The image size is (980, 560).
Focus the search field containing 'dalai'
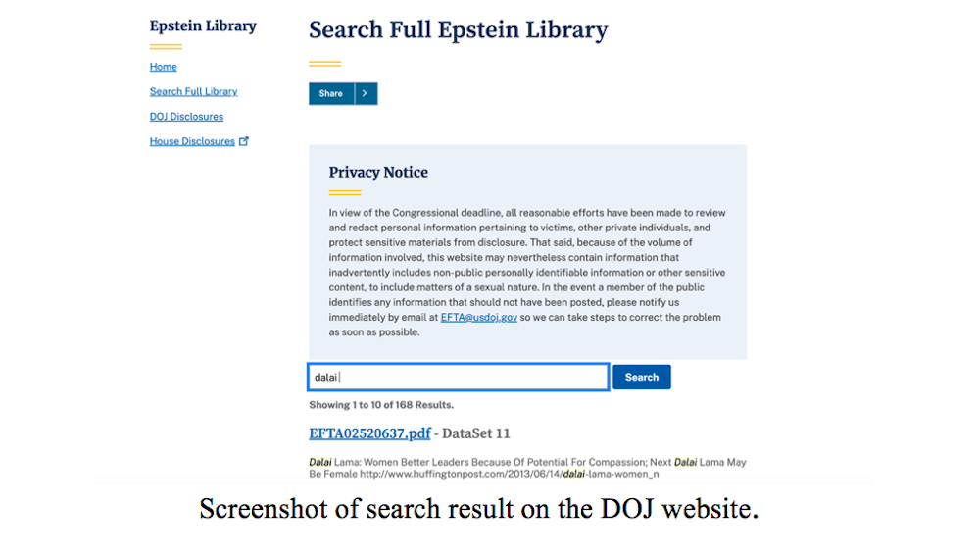click(459, 377)
